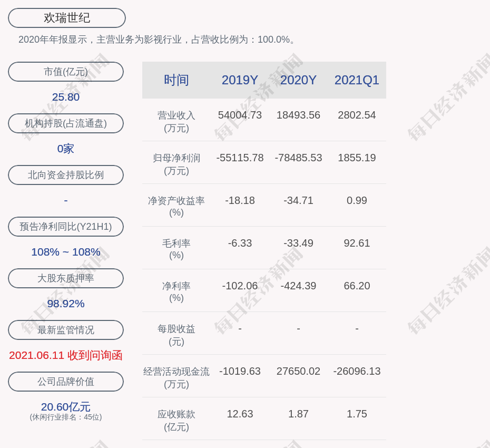Click the 预告净利同比(Y21H1) label
This screenshot has width=490, height=448.
pyautogui.click(x=66, y=227)
